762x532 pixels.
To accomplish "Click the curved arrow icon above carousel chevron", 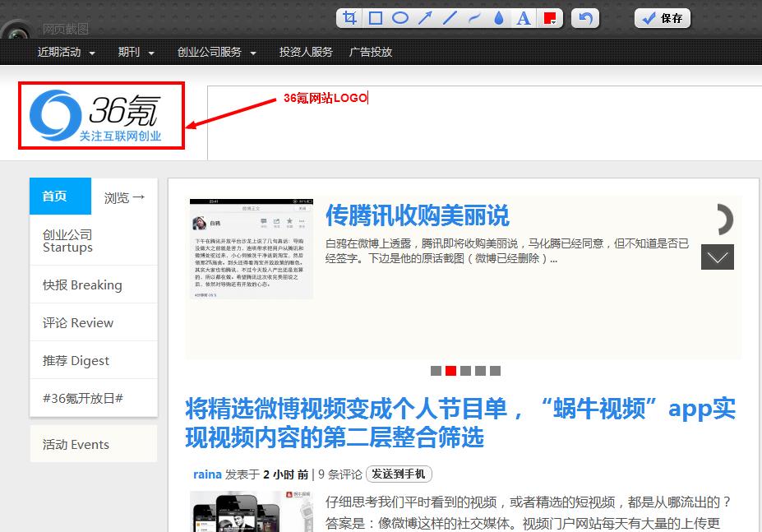I will click(723, 220).
